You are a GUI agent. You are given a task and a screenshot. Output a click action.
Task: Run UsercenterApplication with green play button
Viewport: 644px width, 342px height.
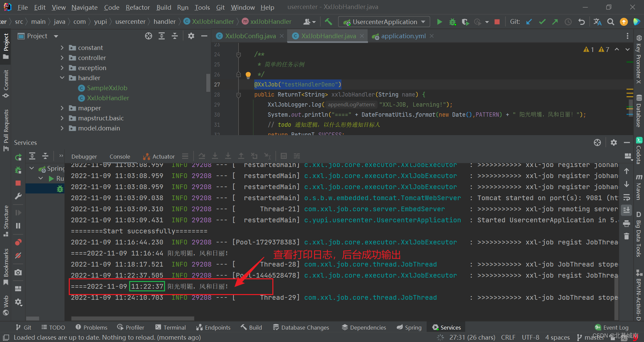point(439,22)
